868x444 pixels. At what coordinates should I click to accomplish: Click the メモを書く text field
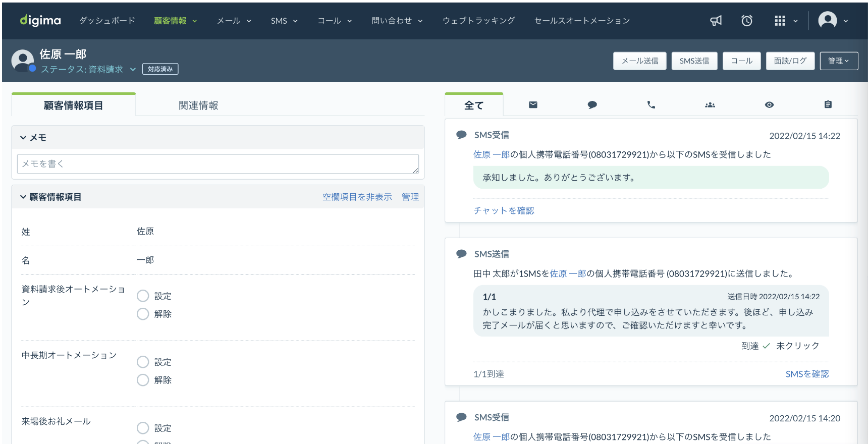tap(218, 164)
